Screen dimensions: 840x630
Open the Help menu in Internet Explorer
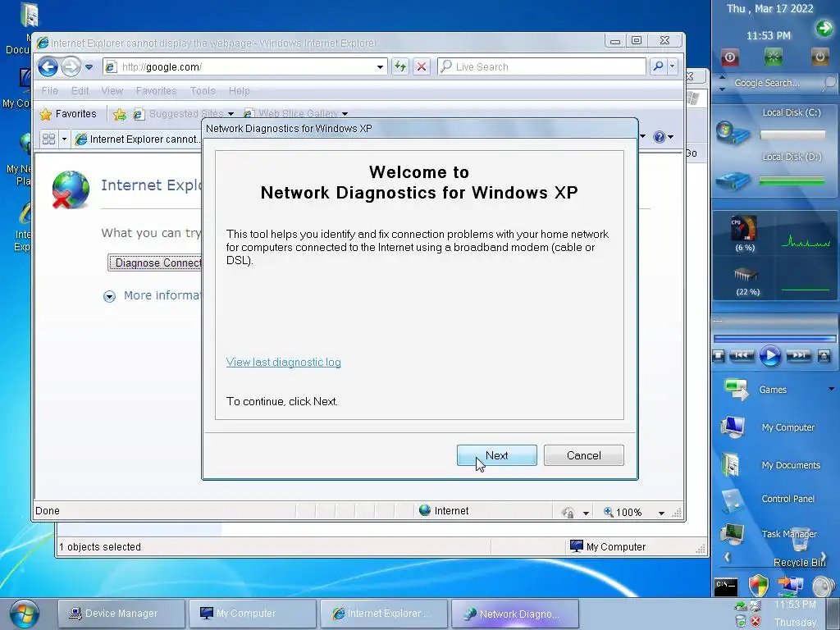[239, 90]
